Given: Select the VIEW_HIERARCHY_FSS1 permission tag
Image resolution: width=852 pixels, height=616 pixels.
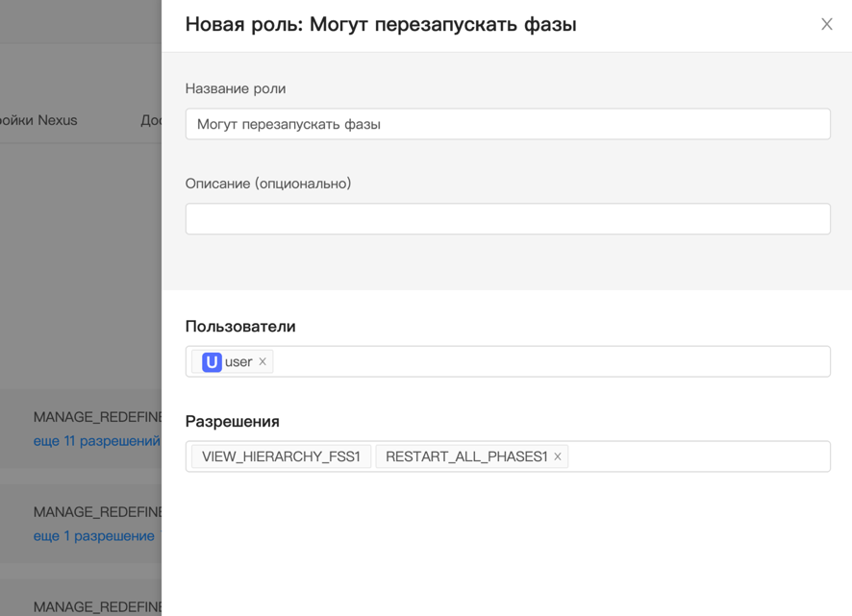Looking at the screenshot, I should point(281,456).
